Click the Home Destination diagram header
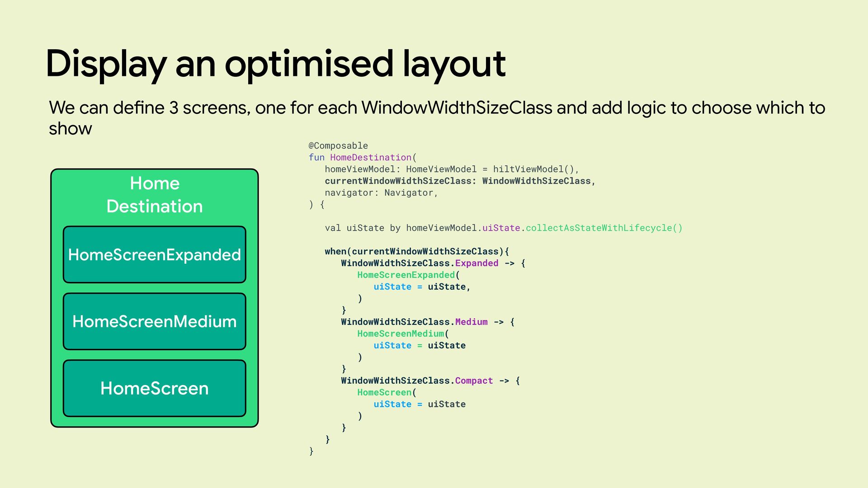The height and width of the screenshot is (488, 868). point(154,195)
